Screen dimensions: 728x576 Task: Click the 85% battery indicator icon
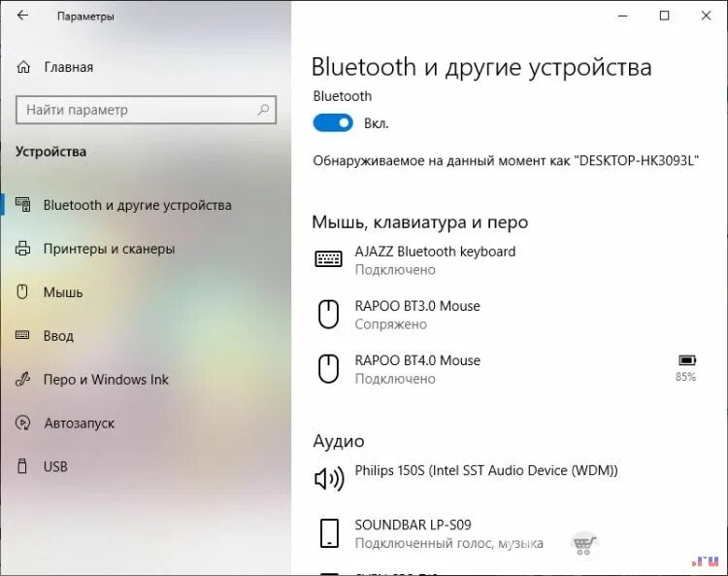click(x=687, y=360)
